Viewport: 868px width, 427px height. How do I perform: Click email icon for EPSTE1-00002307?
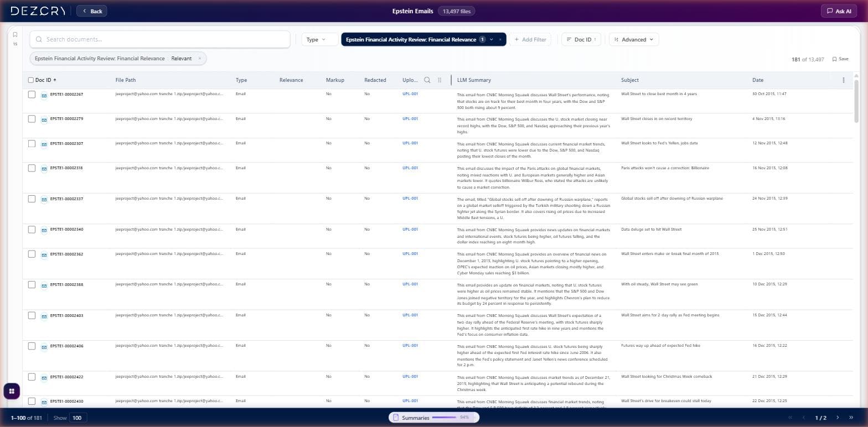(44, 144)
